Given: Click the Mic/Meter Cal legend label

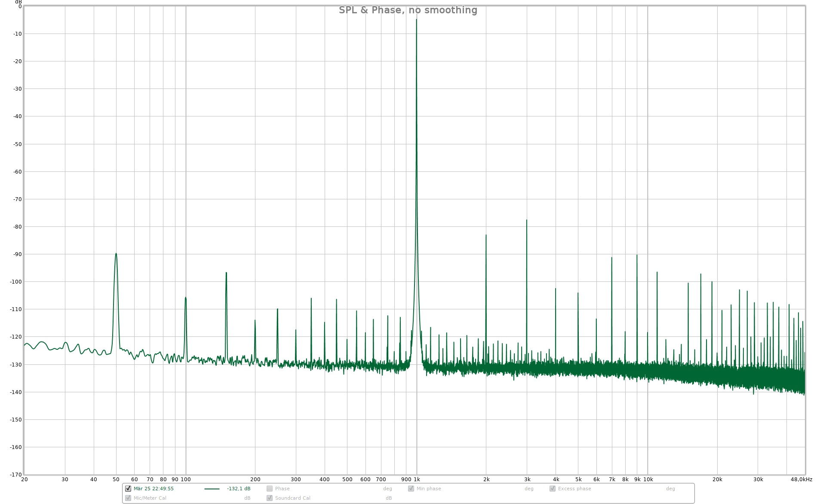Looking at the screenshot, I should pyautogui.click(x=150, y=498).
